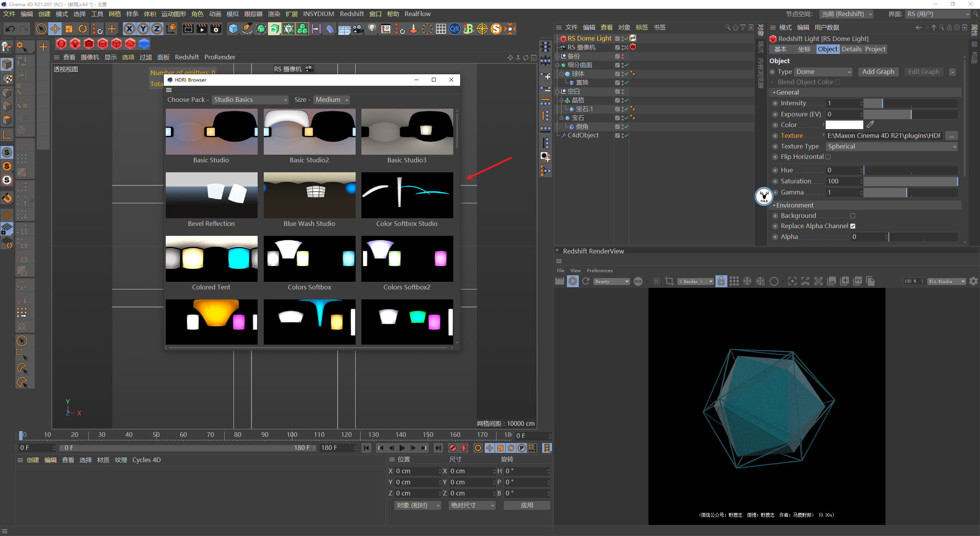
Task: Click the Light bulb icon in toolbar
Action: [x=372, y=29]
